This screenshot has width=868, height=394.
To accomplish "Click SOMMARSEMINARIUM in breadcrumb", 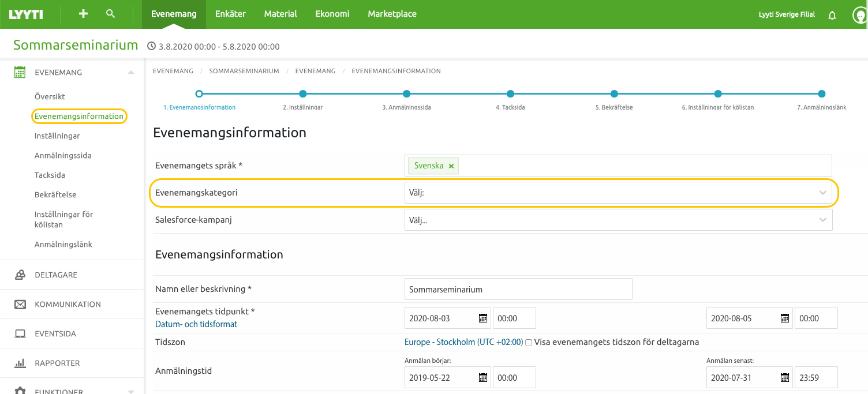I will pos(244,71).
